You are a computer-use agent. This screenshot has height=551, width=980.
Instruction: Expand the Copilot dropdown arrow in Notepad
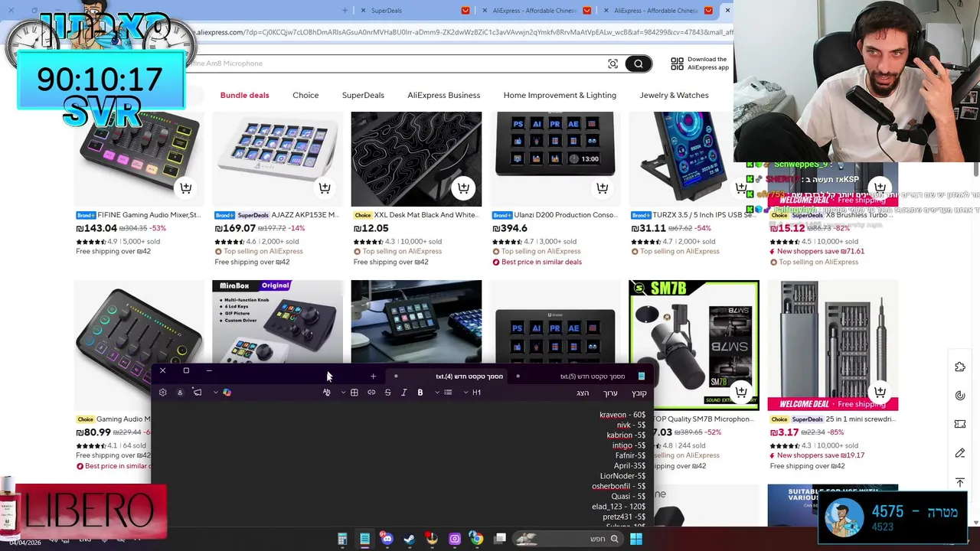click(216, 393)
